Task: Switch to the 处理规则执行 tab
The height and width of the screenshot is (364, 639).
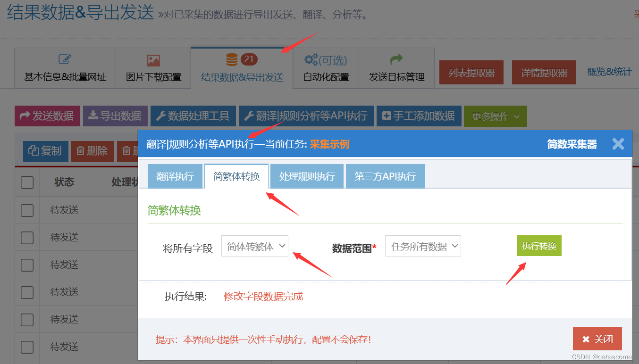Action: (x=307, y=176)
